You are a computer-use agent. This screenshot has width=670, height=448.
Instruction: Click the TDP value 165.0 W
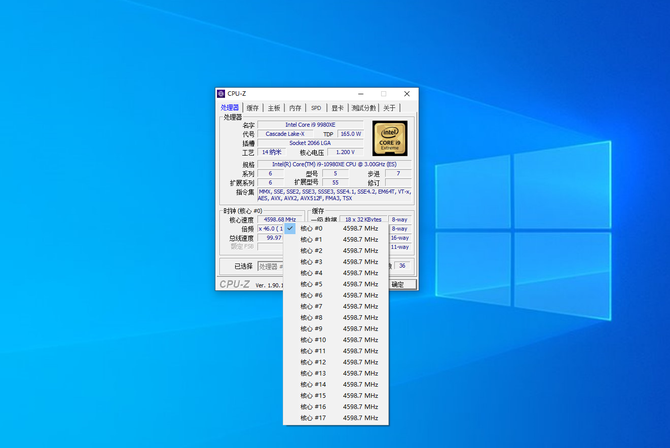pos(350,134)
